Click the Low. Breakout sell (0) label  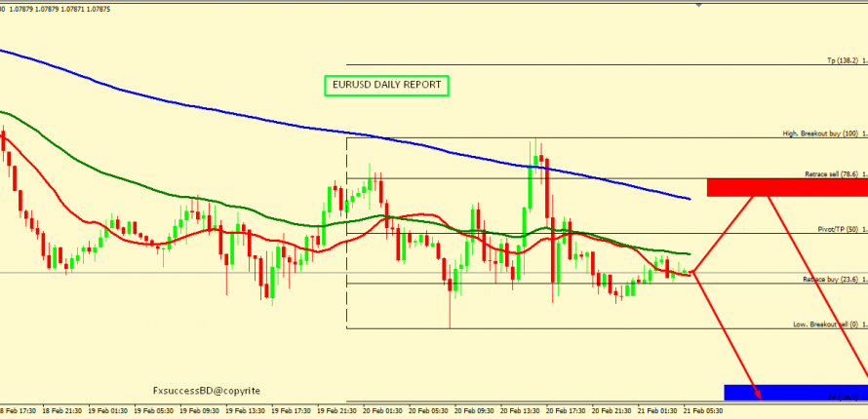(x=827, y=324)
